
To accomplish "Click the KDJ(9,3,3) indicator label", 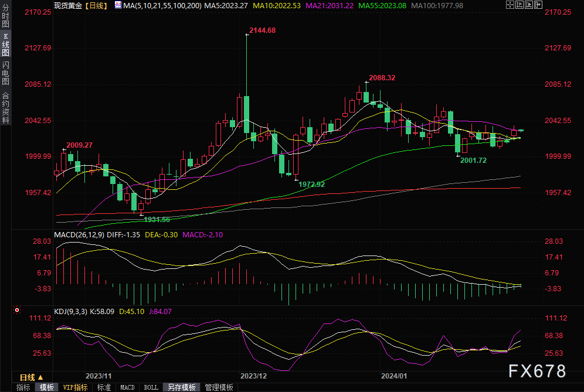I will point(70,312).
